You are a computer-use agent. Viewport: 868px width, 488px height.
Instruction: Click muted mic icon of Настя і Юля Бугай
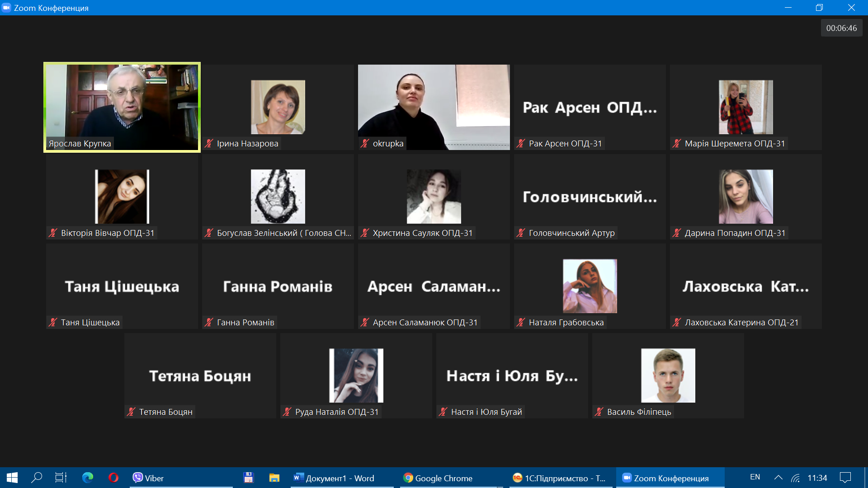point(443,412)
